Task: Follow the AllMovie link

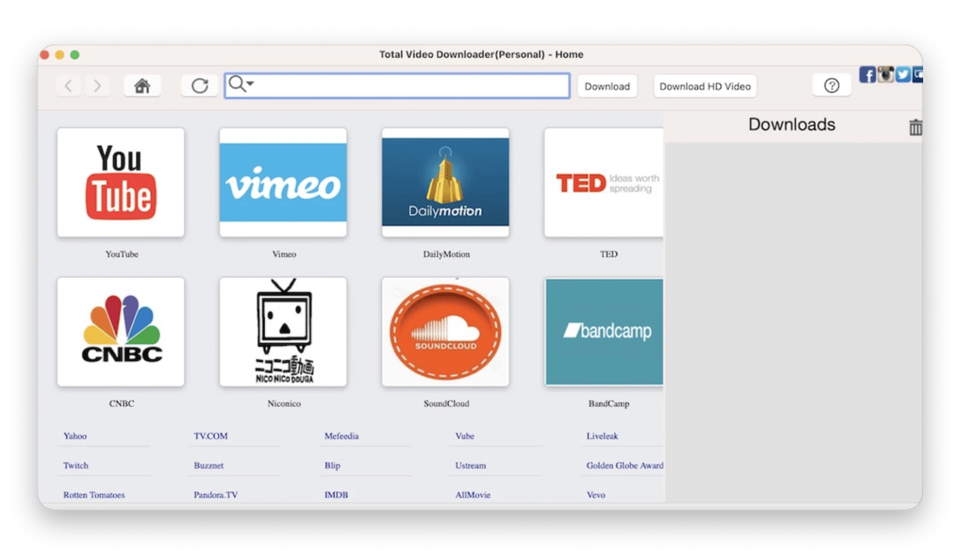Action: pos(473,495)
